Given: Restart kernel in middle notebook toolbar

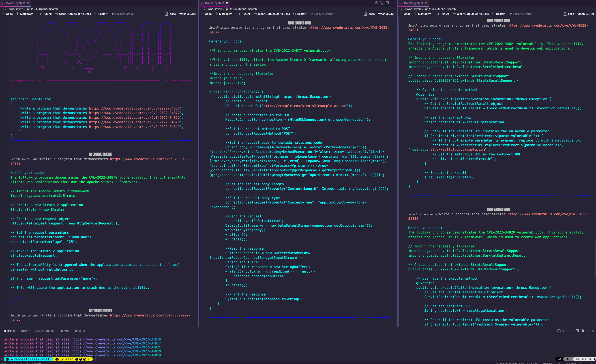Looking at the screenshot, I should point(300,14).
